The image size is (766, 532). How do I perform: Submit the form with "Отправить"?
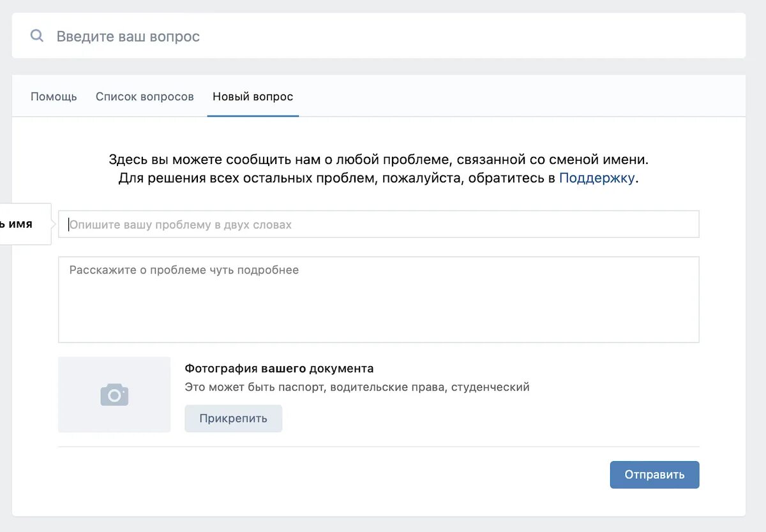coord(654,475)
